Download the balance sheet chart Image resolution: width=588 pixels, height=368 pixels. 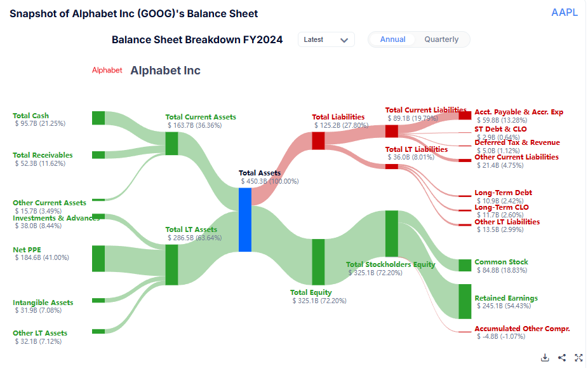[x=545, y=357]
